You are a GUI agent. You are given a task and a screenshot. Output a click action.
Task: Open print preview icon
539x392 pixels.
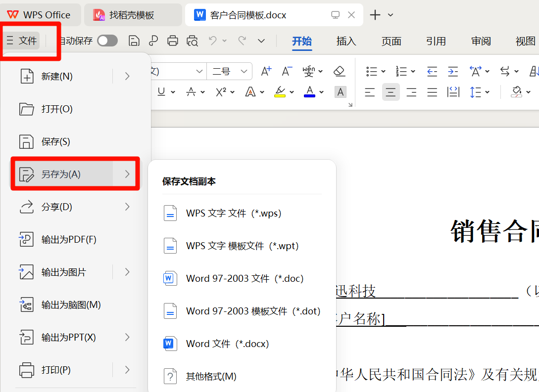(x=192, y=41)
